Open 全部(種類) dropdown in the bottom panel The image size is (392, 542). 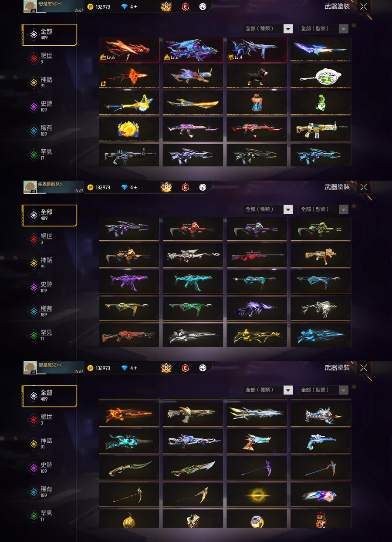[268, 390]
